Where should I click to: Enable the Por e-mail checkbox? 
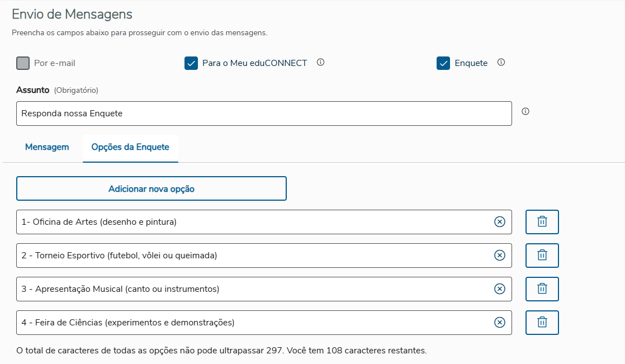23,63
